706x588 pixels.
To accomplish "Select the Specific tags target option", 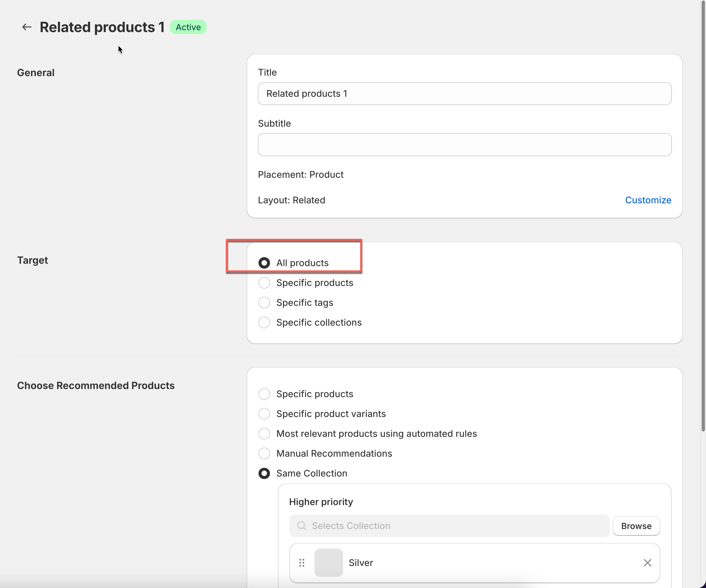I will [264, 303].
